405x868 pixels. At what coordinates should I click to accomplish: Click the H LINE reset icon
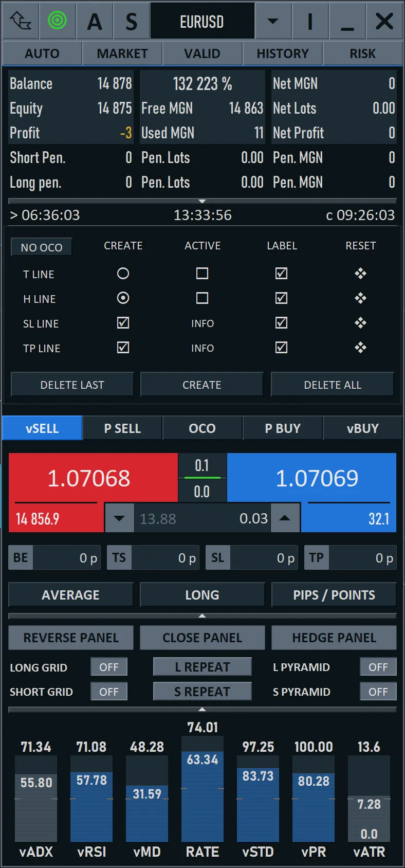[x=361, y=298]
